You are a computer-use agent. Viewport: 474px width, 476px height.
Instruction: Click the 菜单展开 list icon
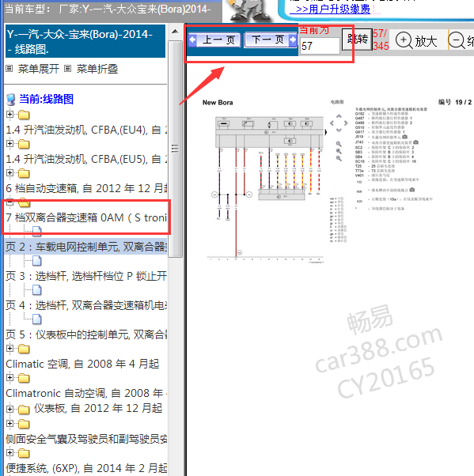(x=9, y=69)
